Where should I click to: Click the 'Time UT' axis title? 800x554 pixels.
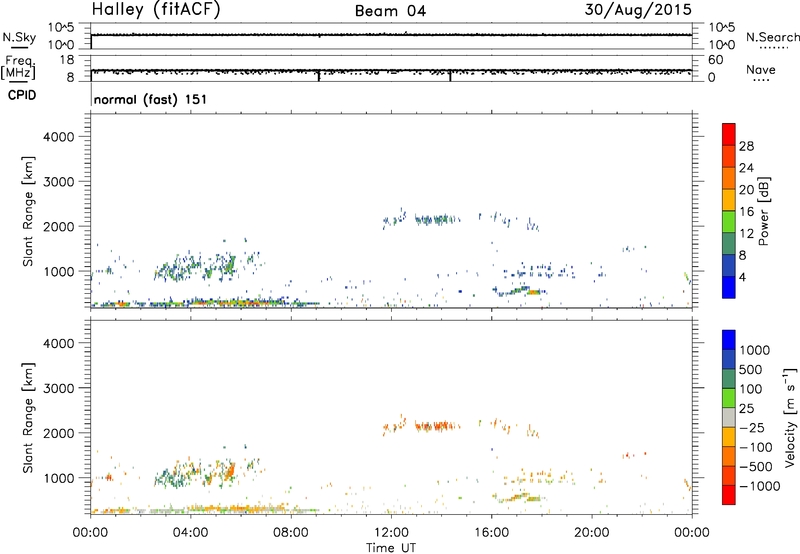click(x=391, y=547)
